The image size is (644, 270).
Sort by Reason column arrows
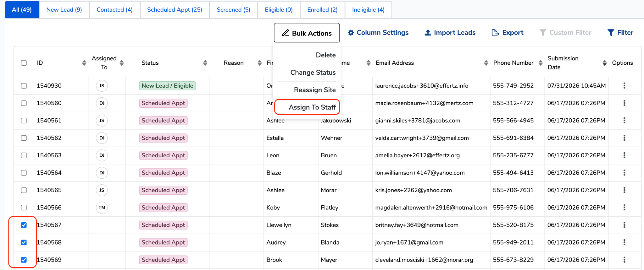259,63
